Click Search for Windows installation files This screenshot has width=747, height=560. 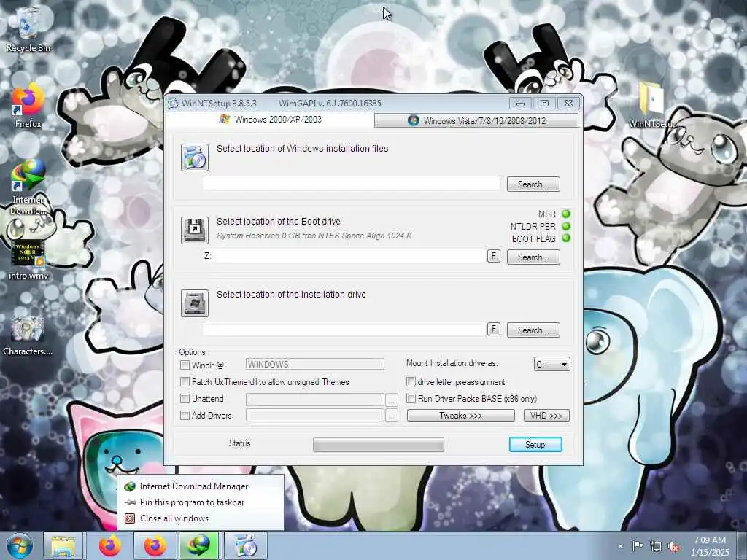(x=533, y=184)
